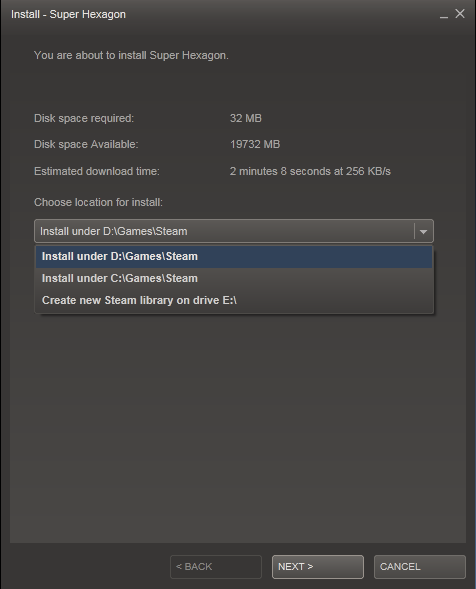Abort installation with the CANCEL button
This screenshot has height=589, width=476.
[420, 566]
